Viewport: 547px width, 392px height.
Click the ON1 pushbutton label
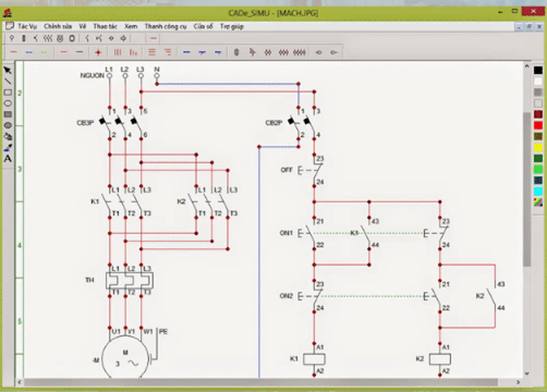pyautogui.click(x=286, y=233)
